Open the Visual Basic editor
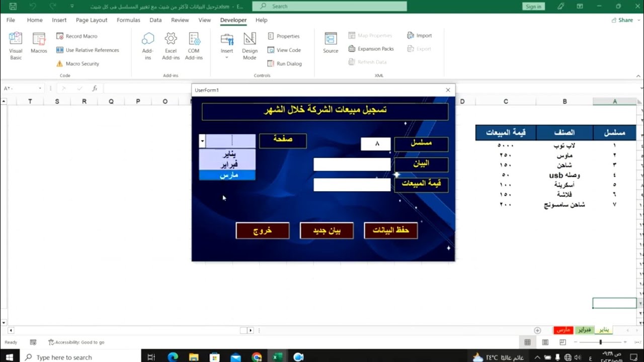Image resolution: width=644 pixels, height=362 pixels. click(16, 46)
